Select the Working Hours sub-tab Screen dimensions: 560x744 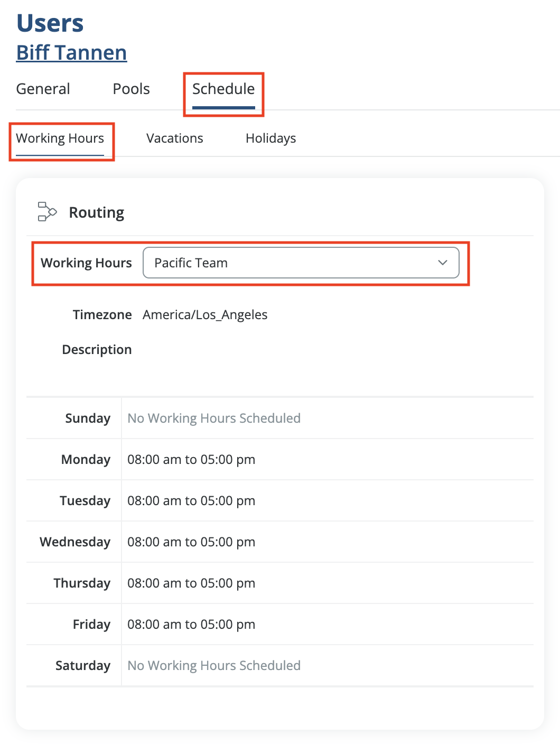click(60, 138)
